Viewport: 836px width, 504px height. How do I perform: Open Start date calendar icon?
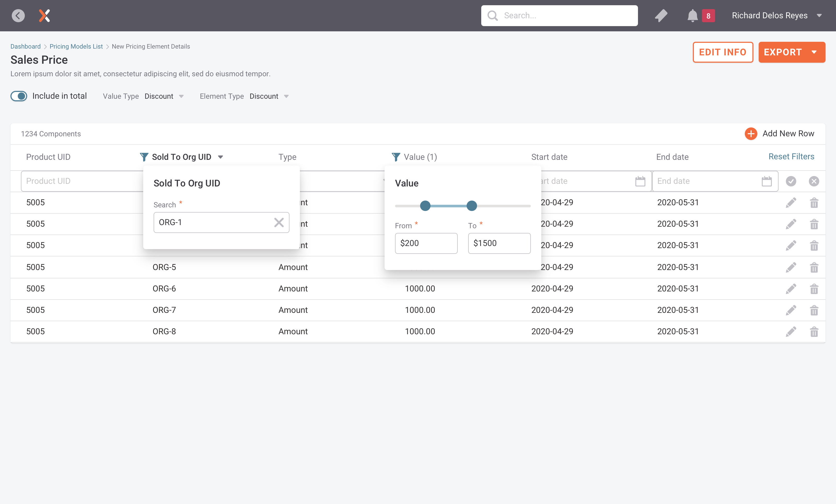pyautogui.click(x=640, y=181)
